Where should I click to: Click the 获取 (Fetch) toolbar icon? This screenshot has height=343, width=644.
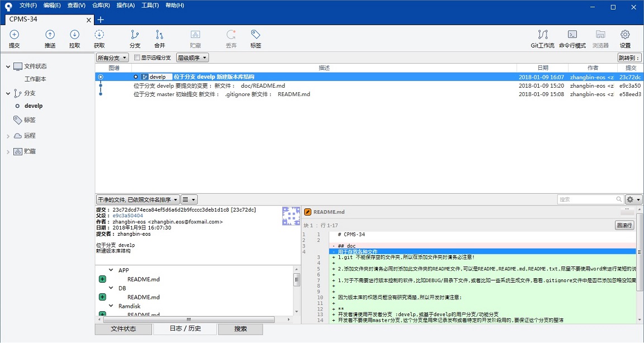[99, 39]
